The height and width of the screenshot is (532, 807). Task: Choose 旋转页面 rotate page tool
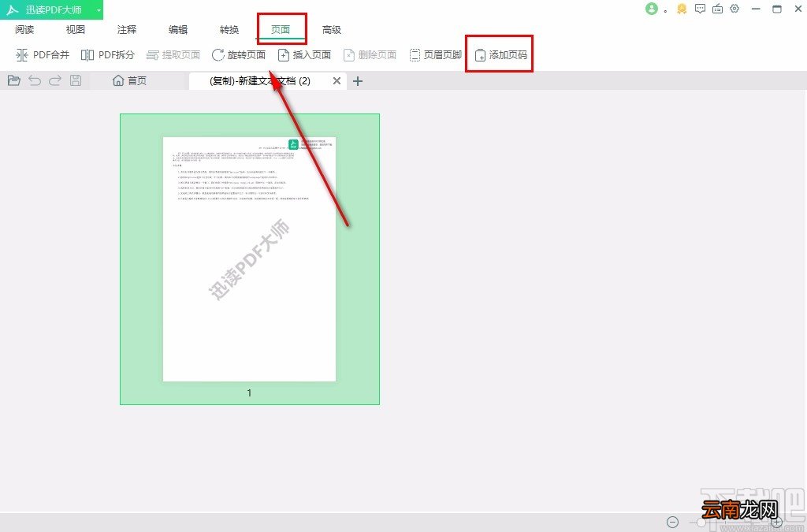click(x=239, y=54)
